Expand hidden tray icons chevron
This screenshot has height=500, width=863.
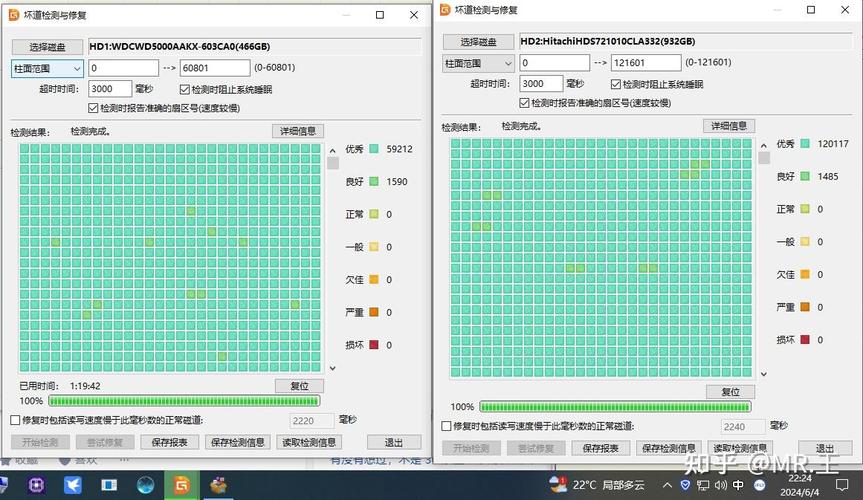pyautogui.click(x=667, y=485)
